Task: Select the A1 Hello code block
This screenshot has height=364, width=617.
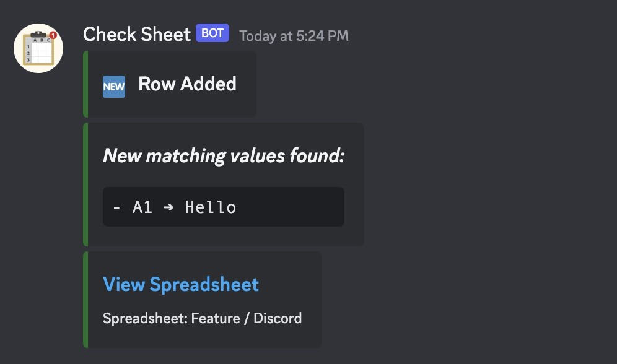Action: [223, 207]
